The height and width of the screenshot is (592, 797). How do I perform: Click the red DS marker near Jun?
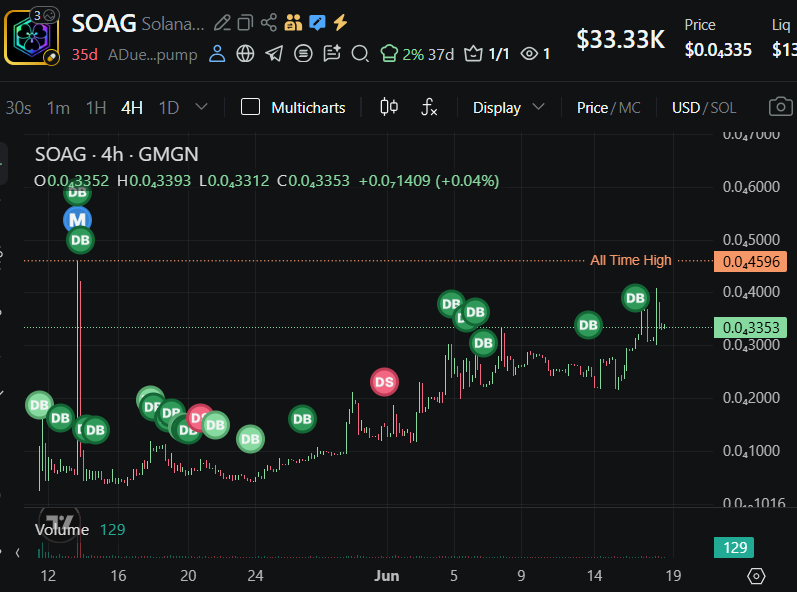(x=384, y=382)
